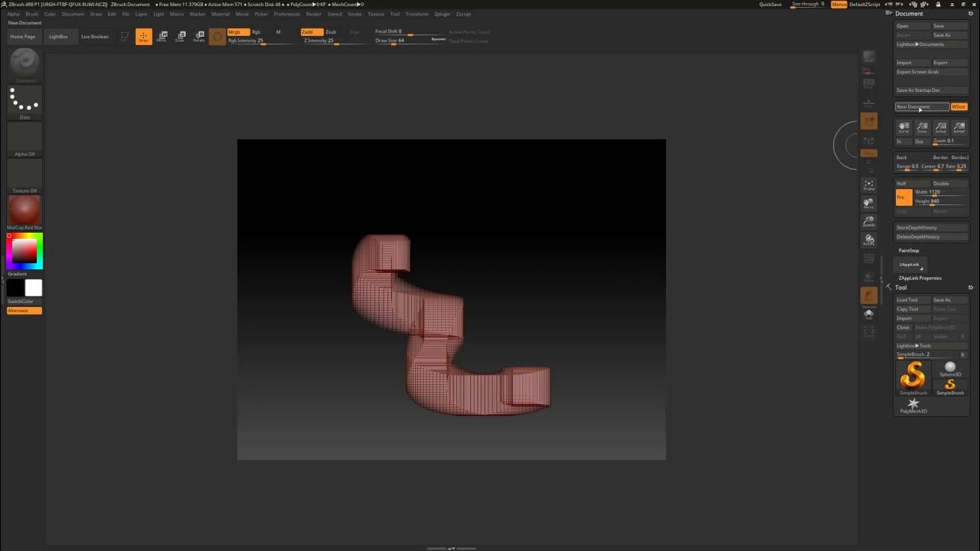Click the Zoom document icon
Image resolution: width=980 pixels, height=551 pixels.
(922, 127)
